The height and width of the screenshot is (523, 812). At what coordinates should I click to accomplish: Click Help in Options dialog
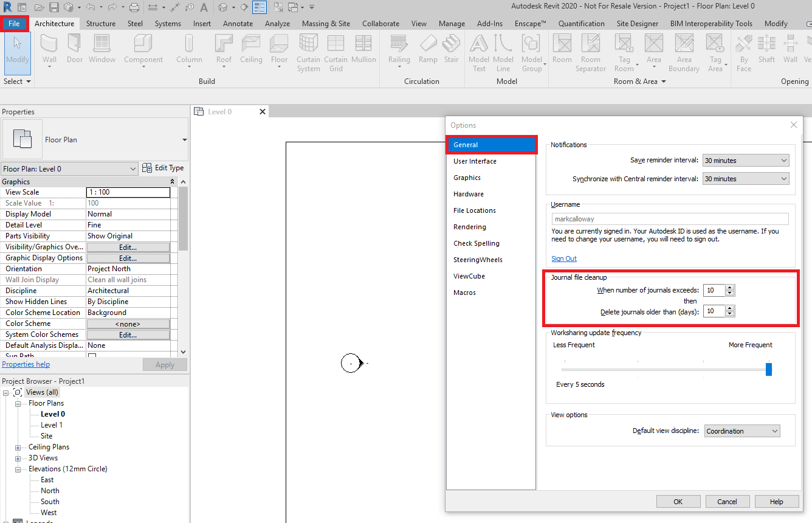[x=776, y=502]
